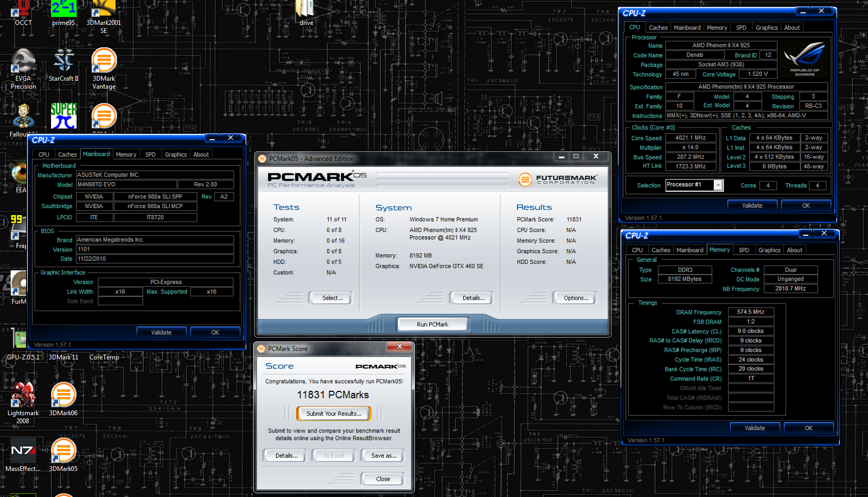
Task: Click the Size 8192 MBytes value
Action: click(x=685, y=279)
